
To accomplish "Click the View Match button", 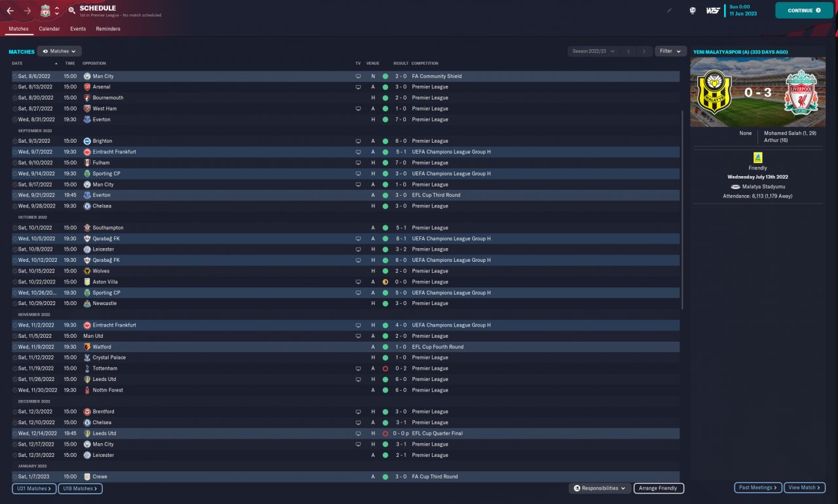I will click(805, 488).
